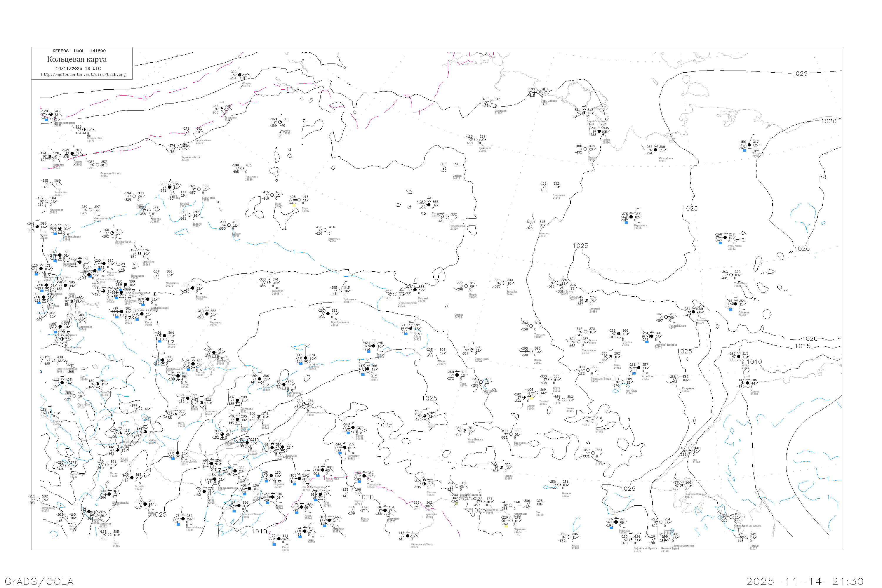Click the Напас station filled circle

point(72,153)
